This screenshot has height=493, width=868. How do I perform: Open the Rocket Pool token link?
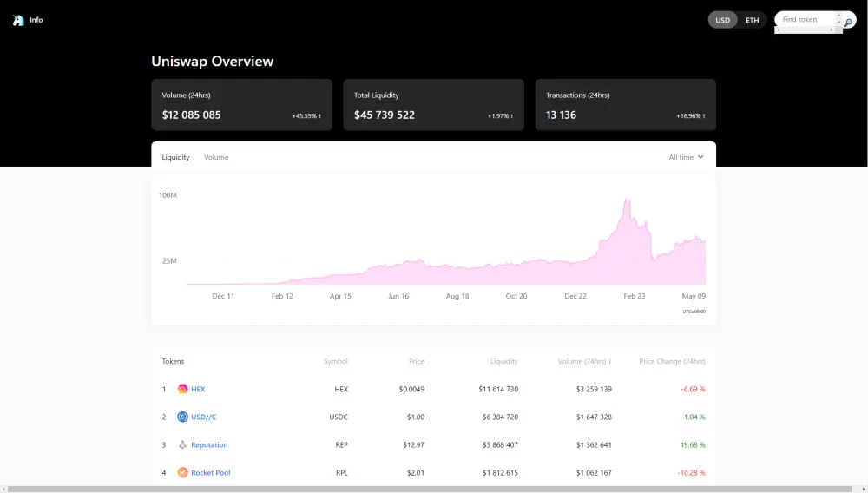(210, 472)
